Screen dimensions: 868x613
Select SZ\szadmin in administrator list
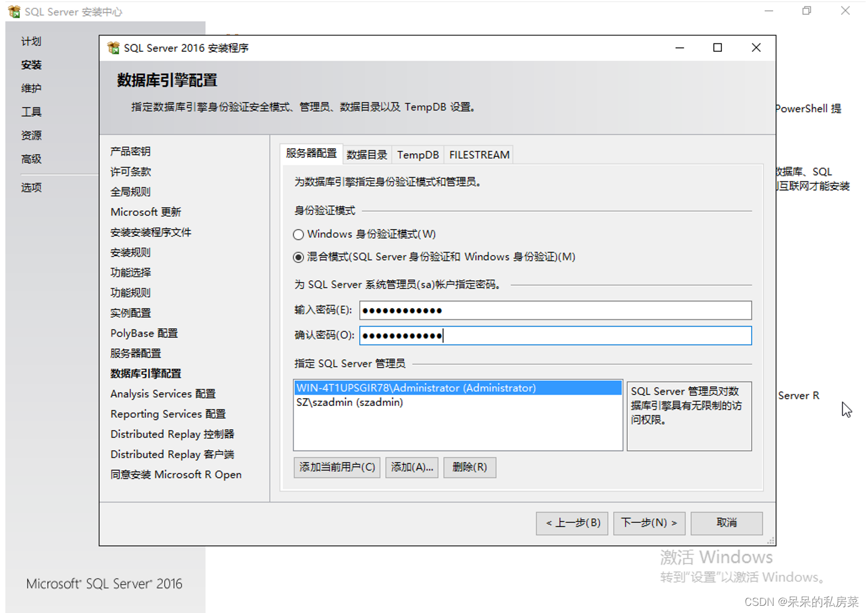(458, 402)
